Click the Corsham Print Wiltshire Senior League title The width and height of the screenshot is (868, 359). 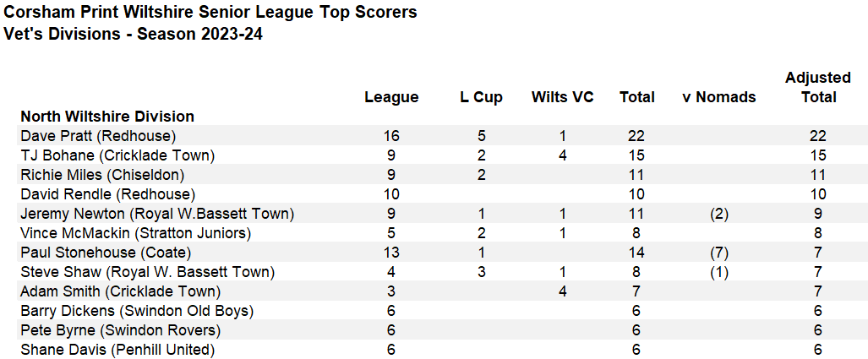click(210, 13)
